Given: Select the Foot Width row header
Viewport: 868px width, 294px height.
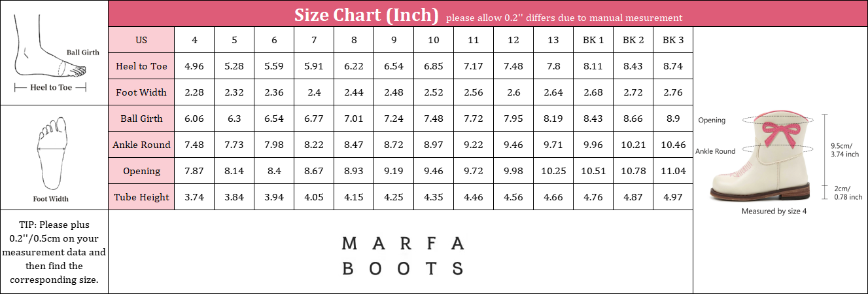Looking at the screenshot, I should pyautogui.click(x=141, y=92).
